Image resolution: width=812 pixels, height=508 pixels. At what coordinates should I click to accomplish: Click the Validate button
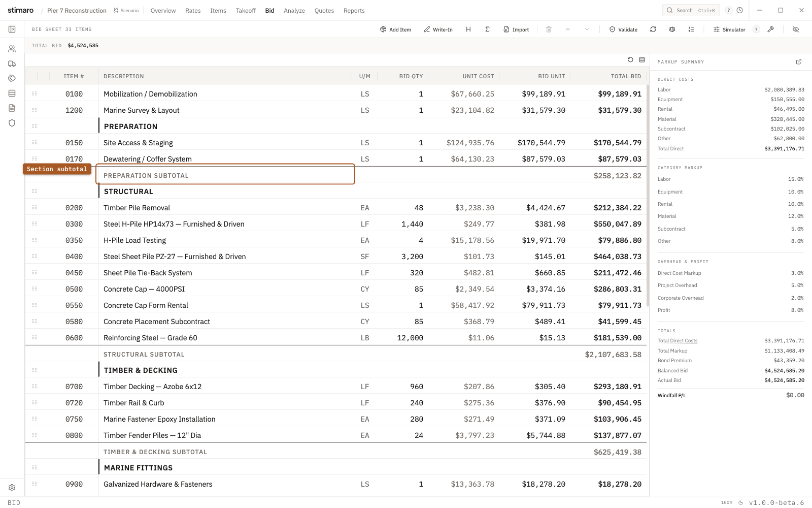point(623,29)
